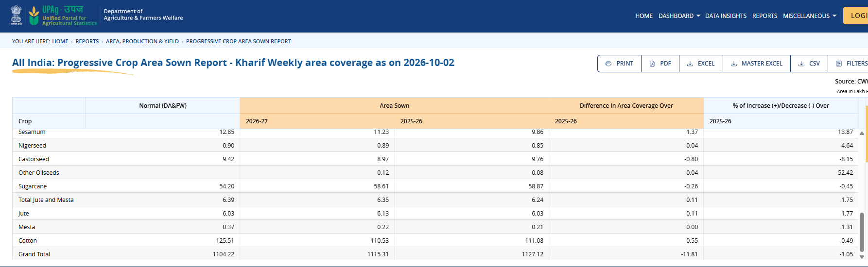Click the report title heading
The height and width of the screenshot is (267, 868).
233,63
